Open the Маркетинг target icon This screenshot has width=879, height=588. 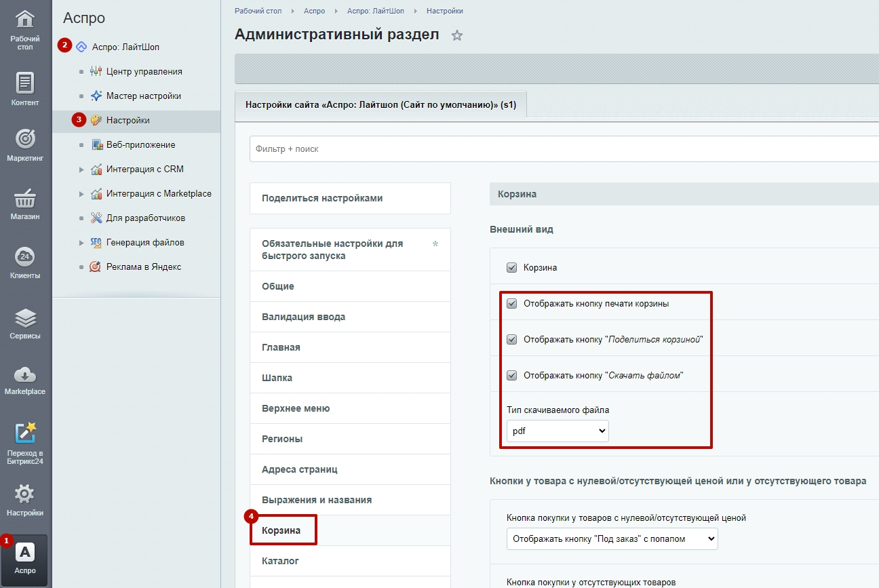[25, 138]
